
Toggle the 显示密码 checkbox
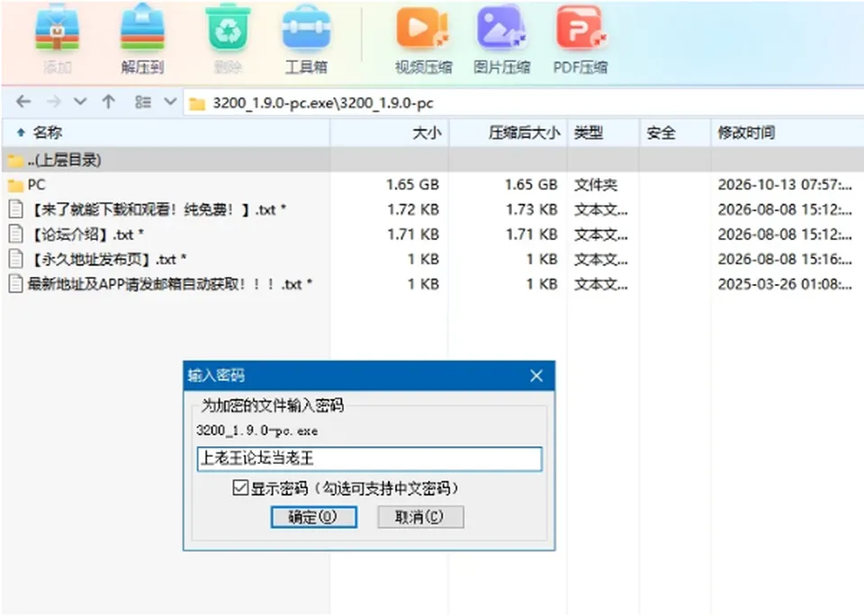240,487
